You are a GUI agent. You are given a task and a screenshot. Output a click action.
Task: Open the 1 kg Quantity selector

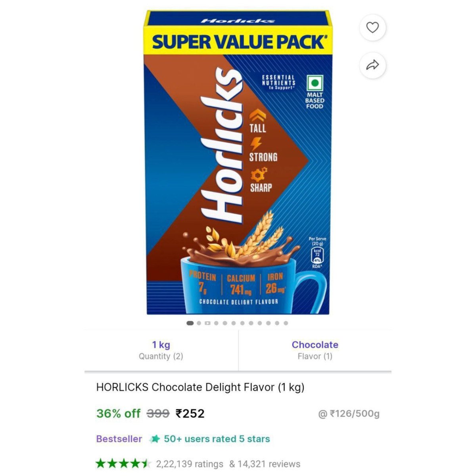click(161, 350)
